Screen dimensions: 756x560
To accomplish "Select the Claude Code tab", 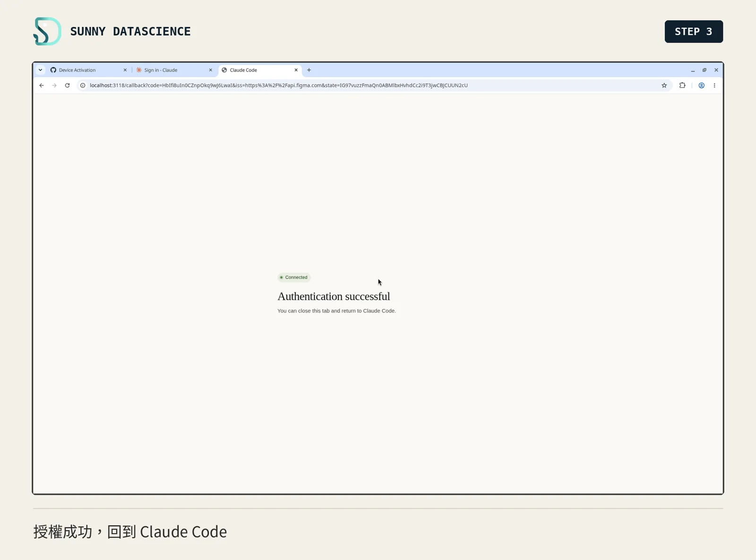I will [x=260, y=70].
